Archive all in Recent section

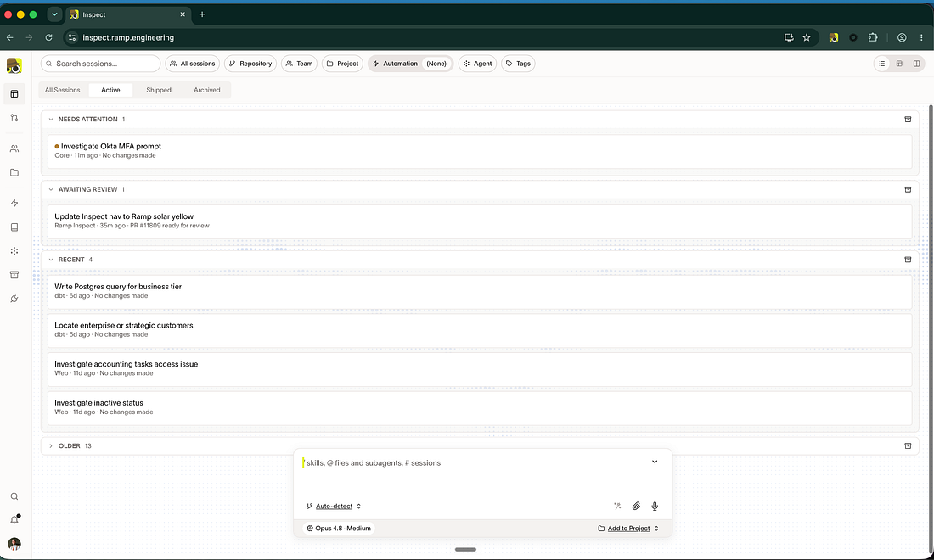908,260
